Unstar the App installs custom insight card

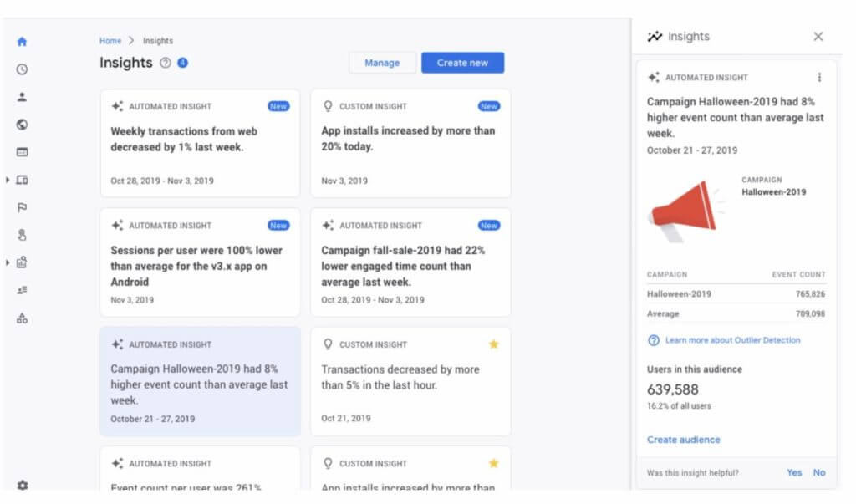[x=493, y=463]
